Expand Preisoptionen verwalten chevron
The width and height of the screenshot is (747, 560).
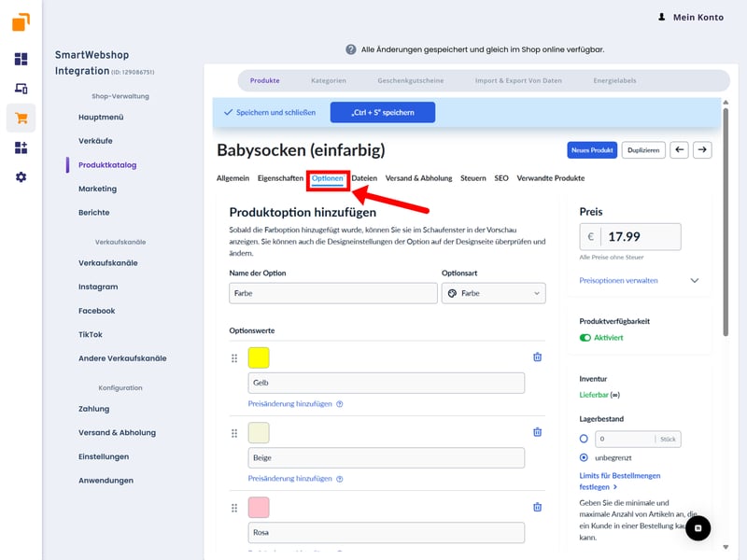tap(695, 281)
